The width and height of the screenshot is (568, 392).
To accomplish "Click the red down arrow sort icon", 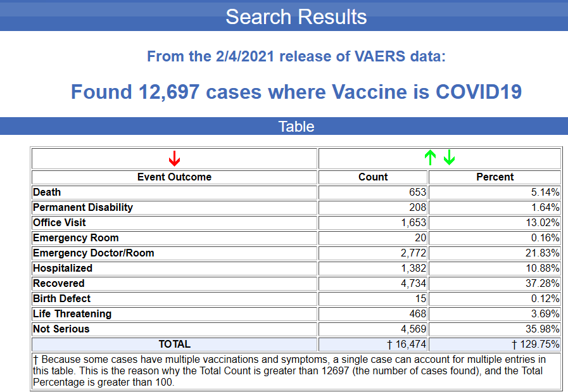I will click(175, 158).
